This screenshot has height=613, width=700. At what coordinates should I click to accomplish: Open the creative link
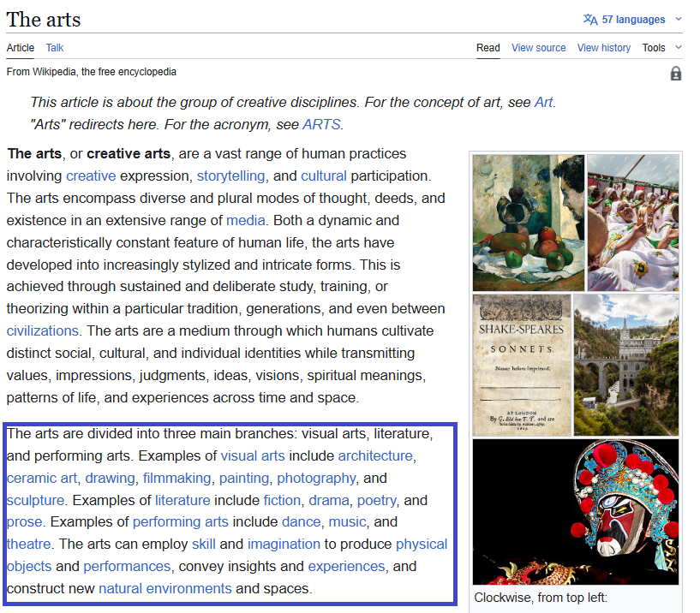click(91, 176)
